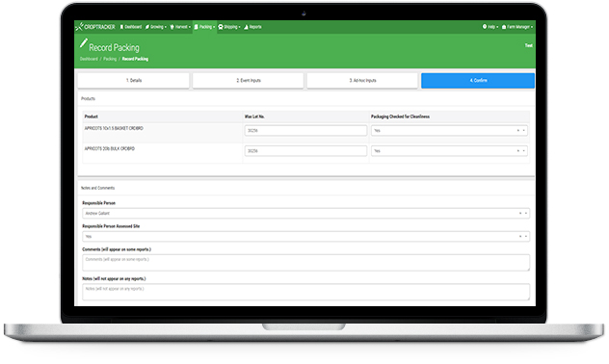The height and width of the screenshot is (364, 609).
Task: Switch to the 2. Event Inputs tab
Action: click(x=249, y=80)
